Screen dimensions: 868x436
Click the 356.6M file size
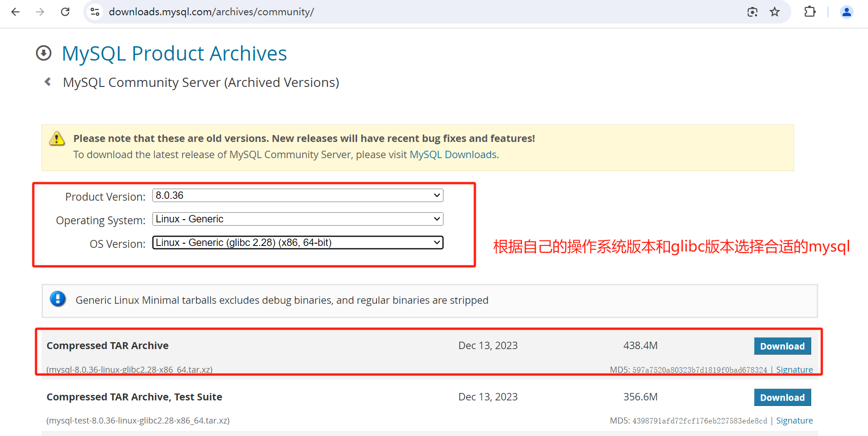point(640,397)
